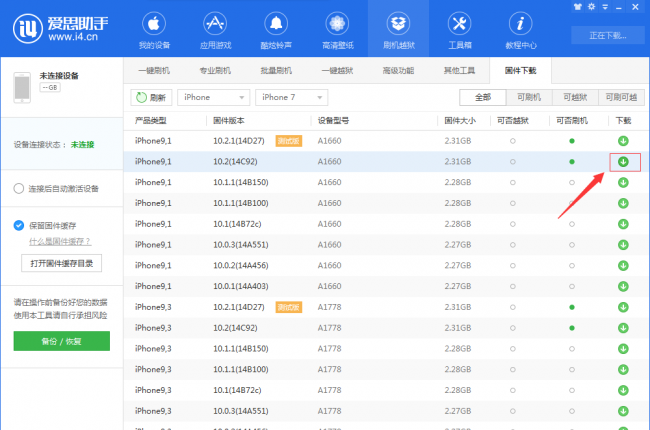Viewport: 650px width, 430px height.
Task: Open the 应用游戏 app store icon
Action: coord(215,24)
